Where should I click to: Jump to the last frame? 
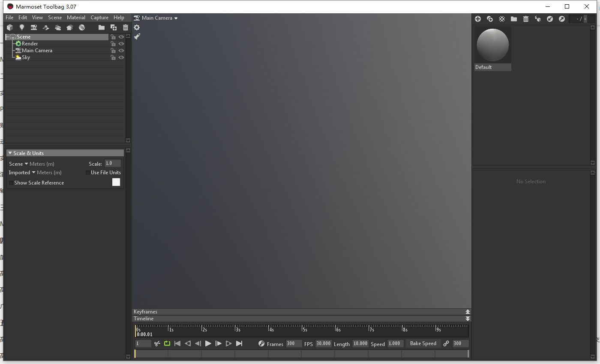tap(239, 343)
